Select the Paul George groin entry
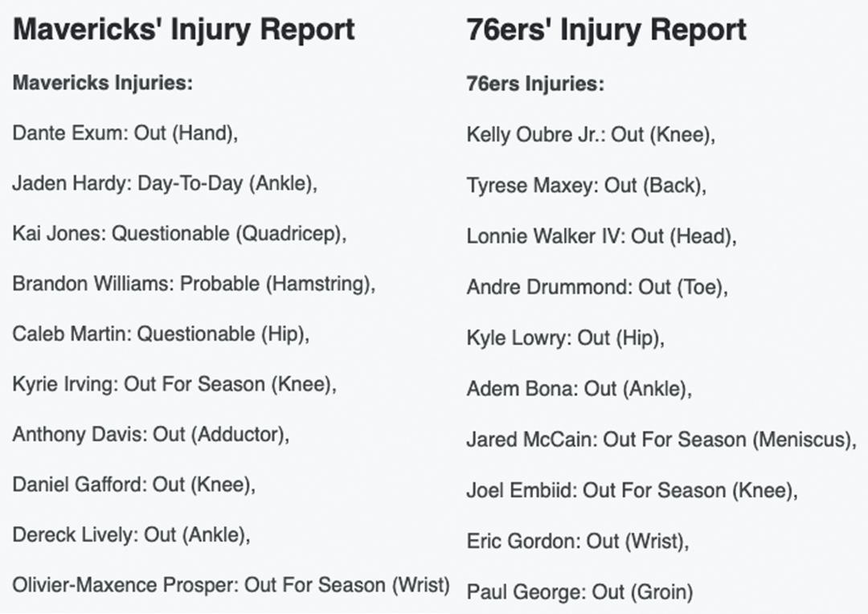 point(579,592)
